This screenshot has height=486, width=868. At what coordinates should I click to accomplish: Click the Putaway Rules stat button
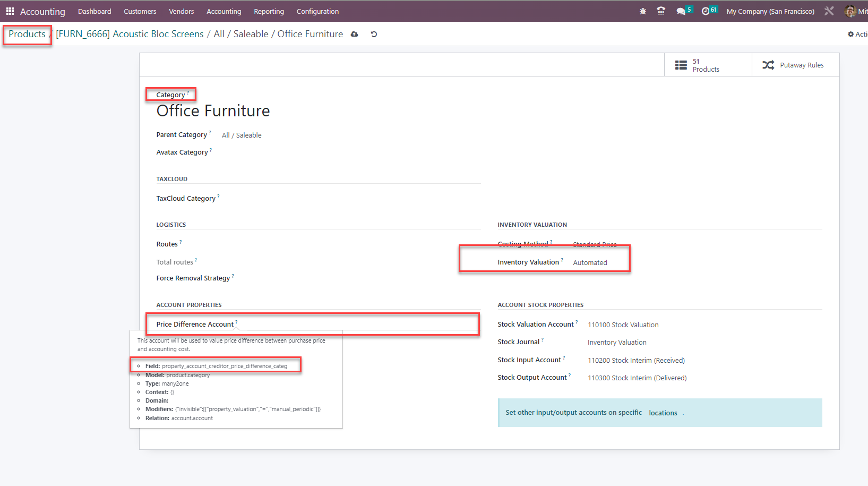coord(795,65)
